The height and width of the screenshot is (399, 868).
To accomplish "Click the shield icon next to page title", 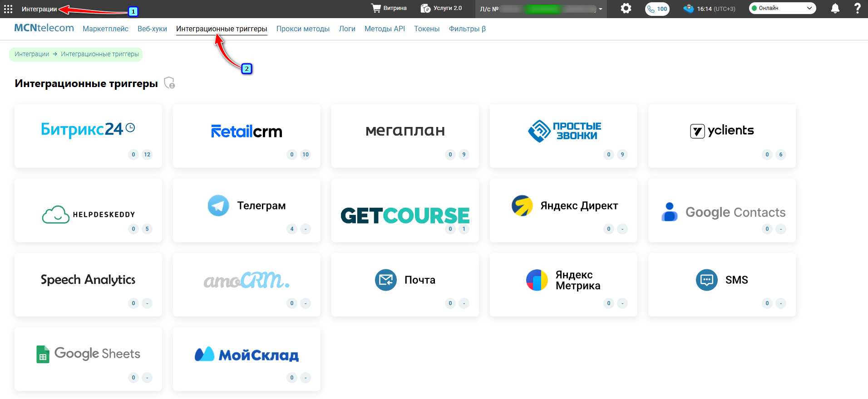I will point(169,83).
